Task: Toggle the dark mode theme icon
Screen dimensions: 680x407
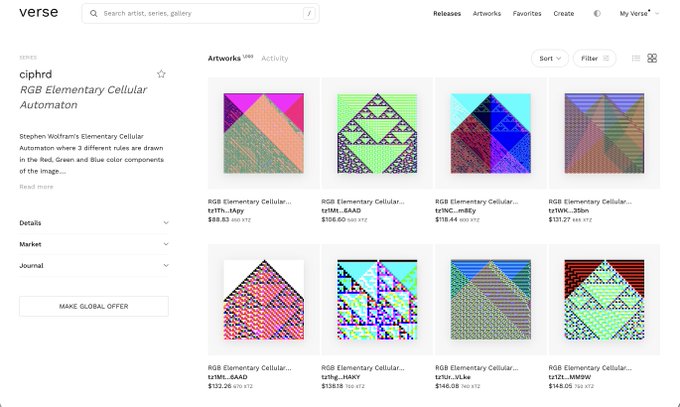Action: pos(597,13)
